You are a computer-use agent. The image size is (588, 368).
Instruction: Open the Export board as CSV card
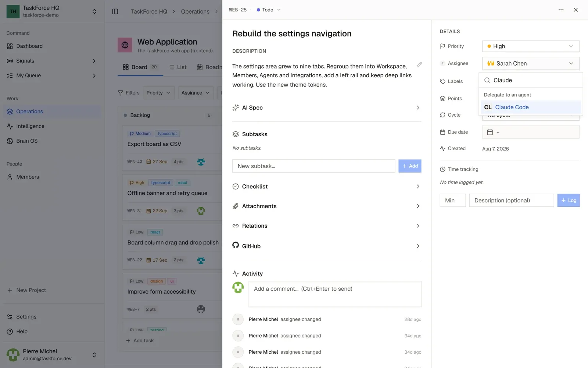pos(172,148)
